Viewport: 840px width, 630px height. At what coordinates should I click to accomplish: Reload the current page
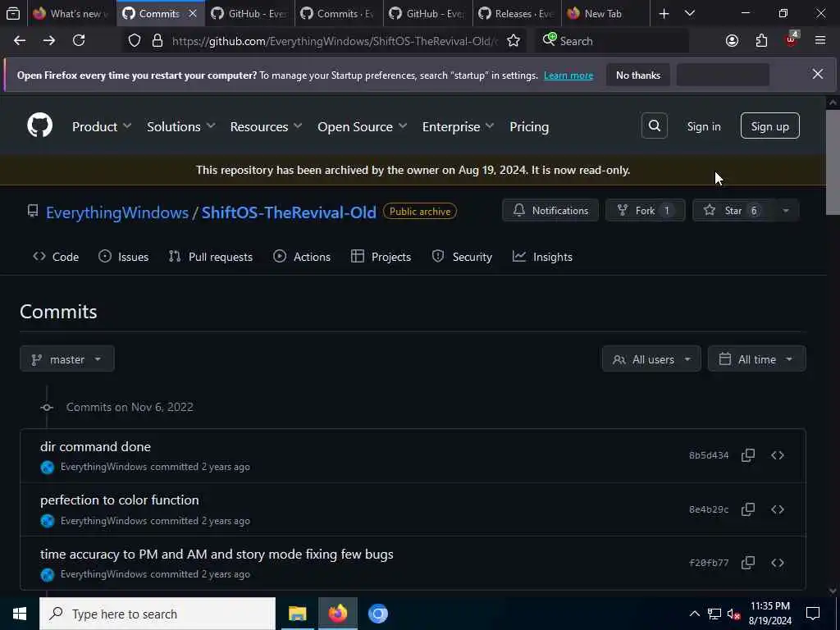pos(79,41)
